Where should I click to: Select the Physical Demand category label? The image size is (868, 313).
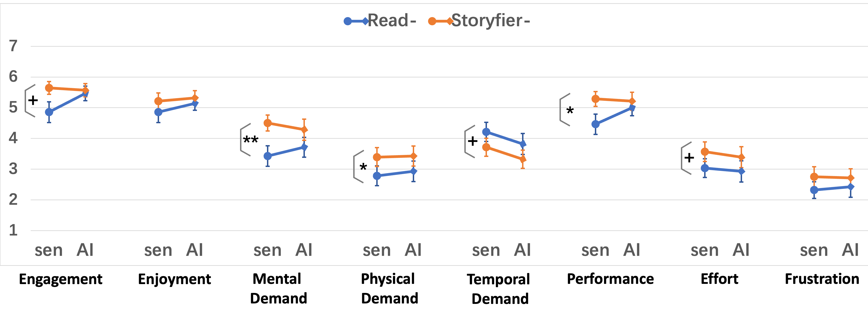(x=389, y=288)
